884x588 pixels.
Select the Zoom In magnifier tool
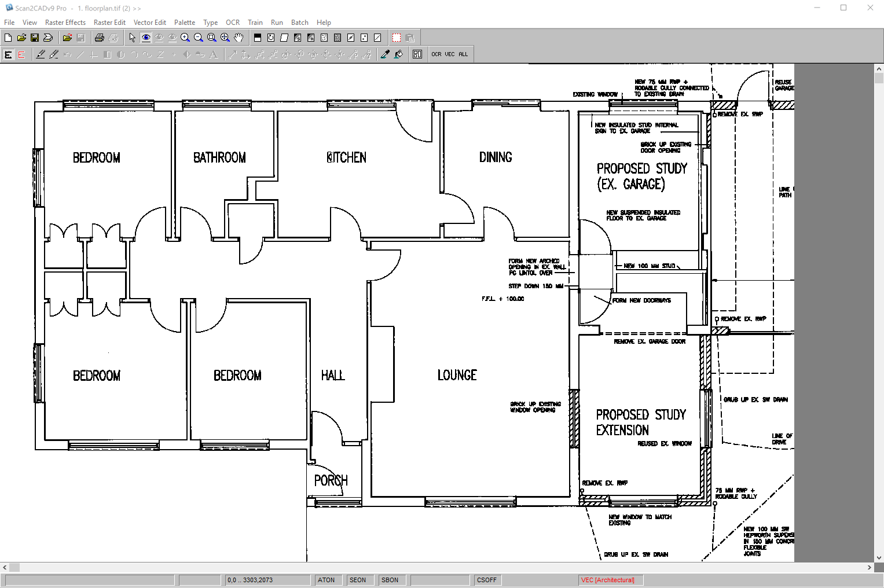point(185,37)
